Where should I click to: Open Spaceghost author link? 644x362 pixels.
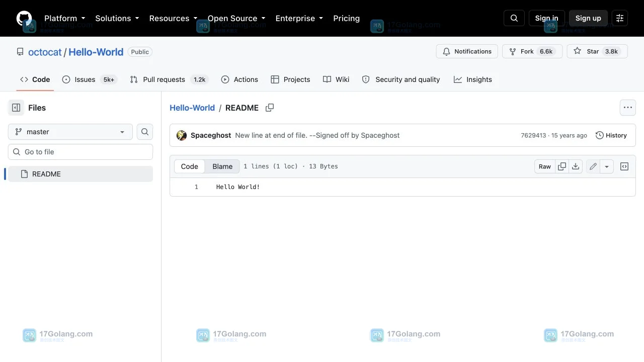tap(211, 135)
